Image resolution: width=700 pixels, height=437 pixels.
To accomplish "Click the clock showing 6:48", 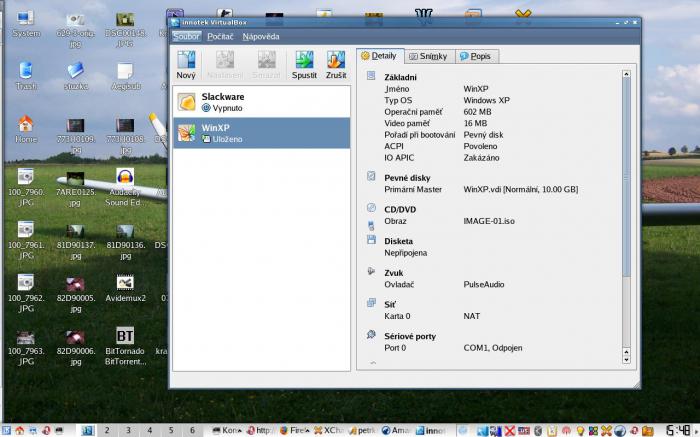I will pos(678,430).
